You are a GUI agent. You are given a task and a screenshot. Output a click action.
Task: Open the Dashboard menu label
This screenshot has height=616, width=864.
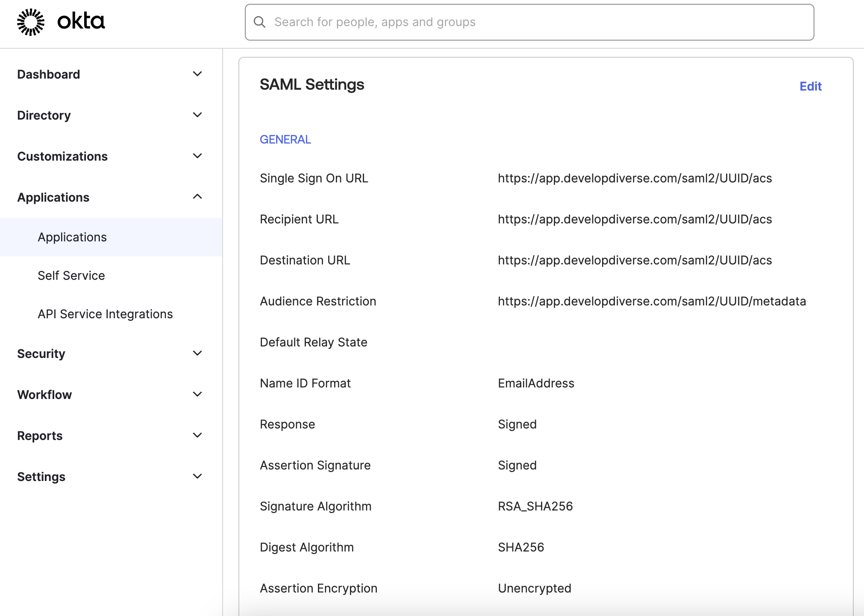pyautogui.click(x=49, y=74)
